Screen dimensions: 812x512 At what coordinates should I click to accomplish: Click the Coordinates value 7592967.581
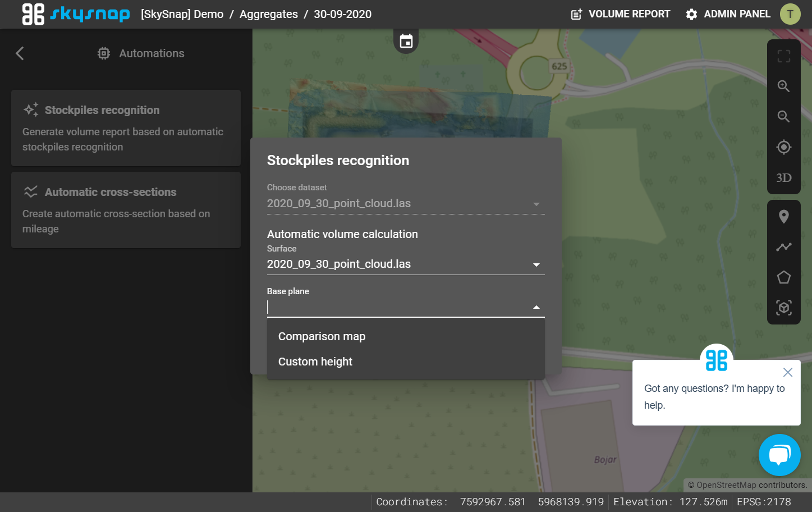click(493, 502)
